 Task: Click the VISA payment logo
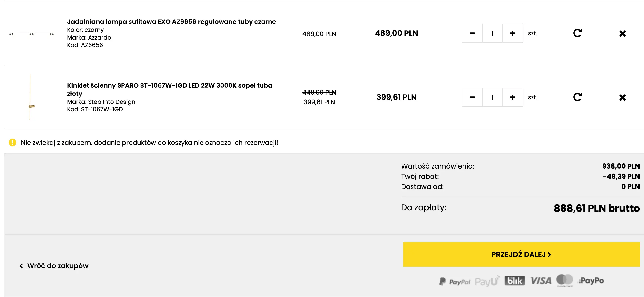click(x=541, y=281)
